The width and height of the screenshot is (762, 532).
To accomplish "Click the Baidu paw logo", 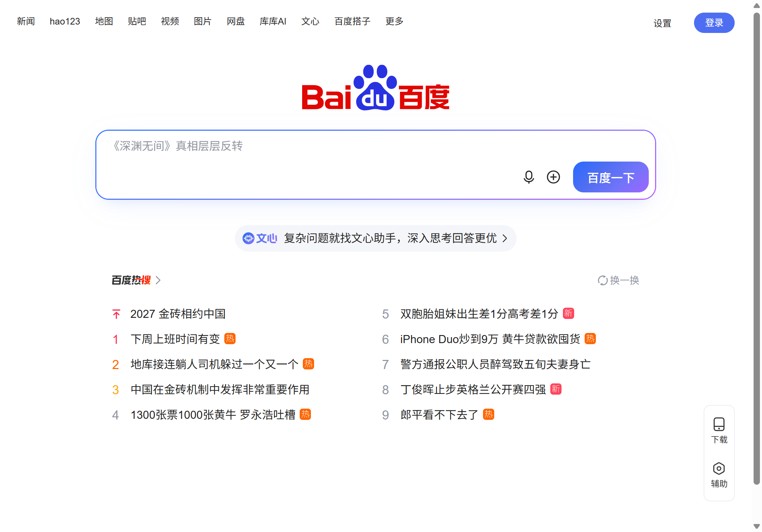I will pyautogui.click(x=375, y=88).
